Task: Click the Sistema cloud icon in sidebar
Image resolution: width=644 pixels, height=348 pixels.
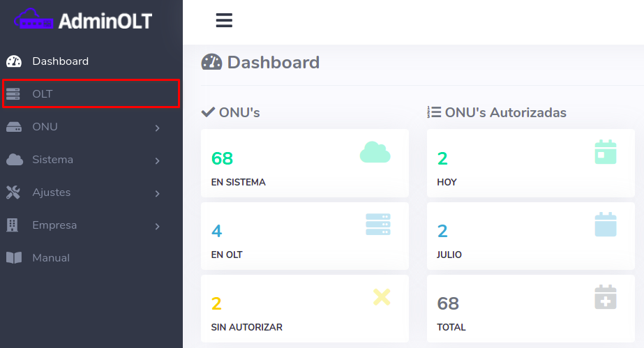Action: [x=14, y=160]
